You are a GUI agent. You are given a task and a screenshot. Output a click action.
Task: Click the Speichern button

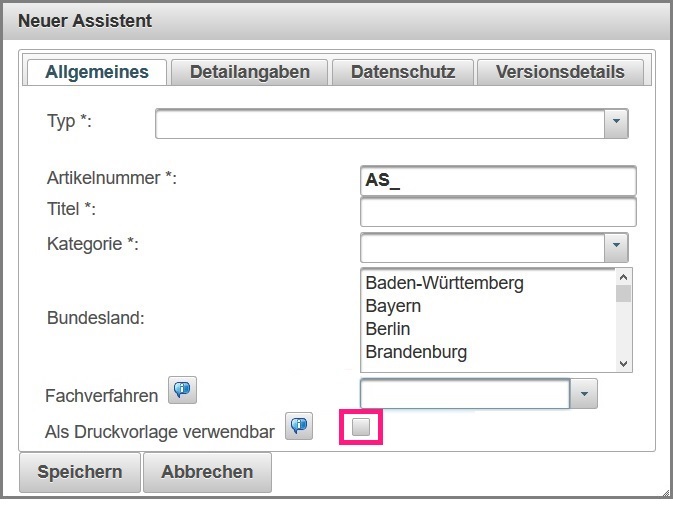pos(80,472)
